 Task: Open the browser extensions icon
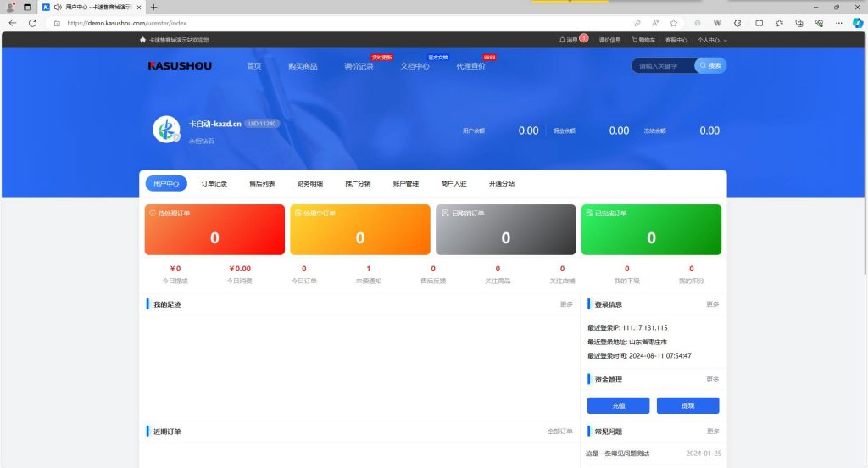point(737,23)
